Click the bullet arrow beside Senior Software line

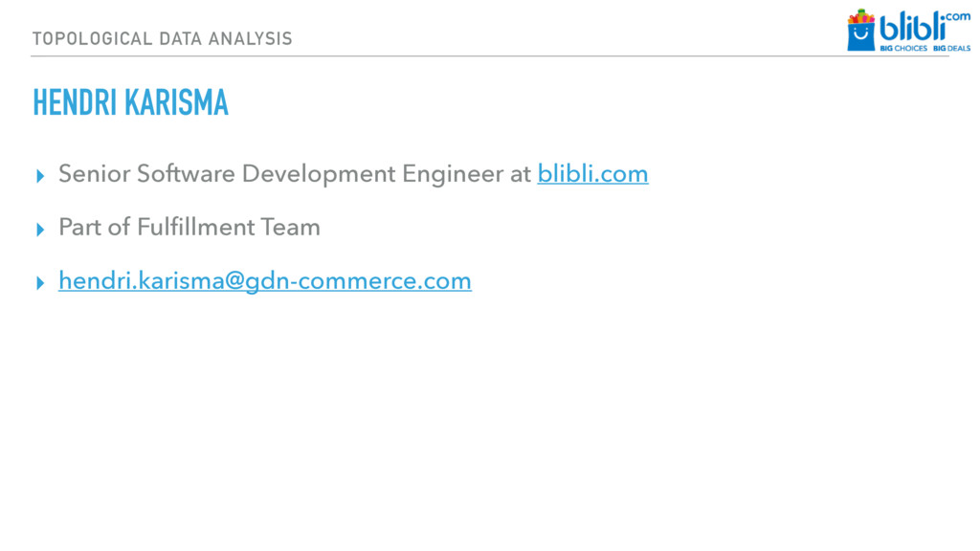40,176
